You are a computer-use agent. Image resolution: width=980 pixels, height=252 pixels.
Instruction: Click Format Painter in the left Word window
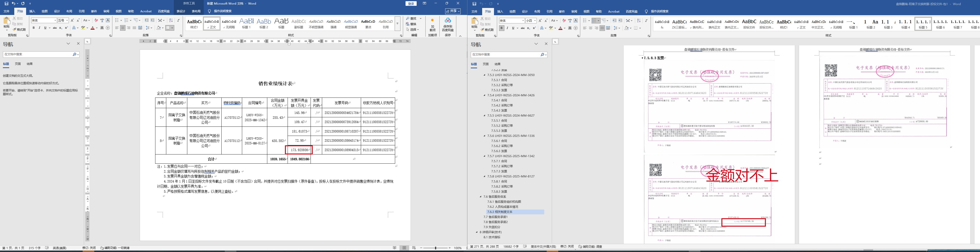(x=19, y=30)
